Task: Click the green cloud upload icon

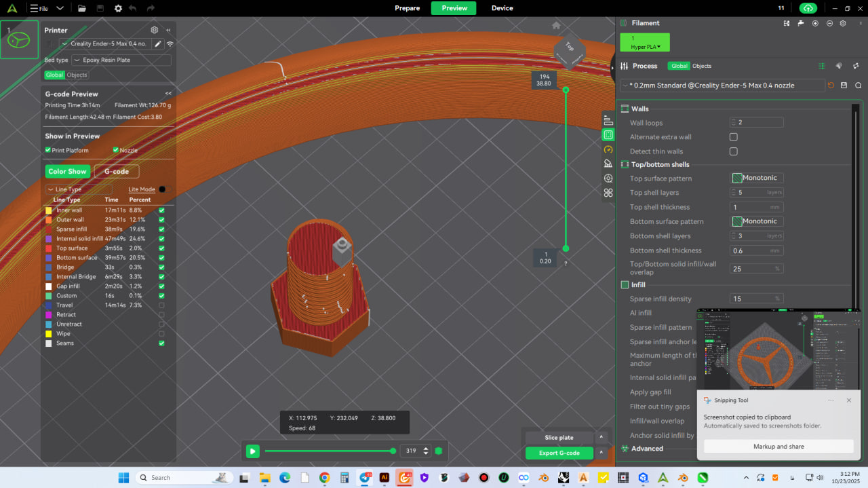Action: [808, 8]
